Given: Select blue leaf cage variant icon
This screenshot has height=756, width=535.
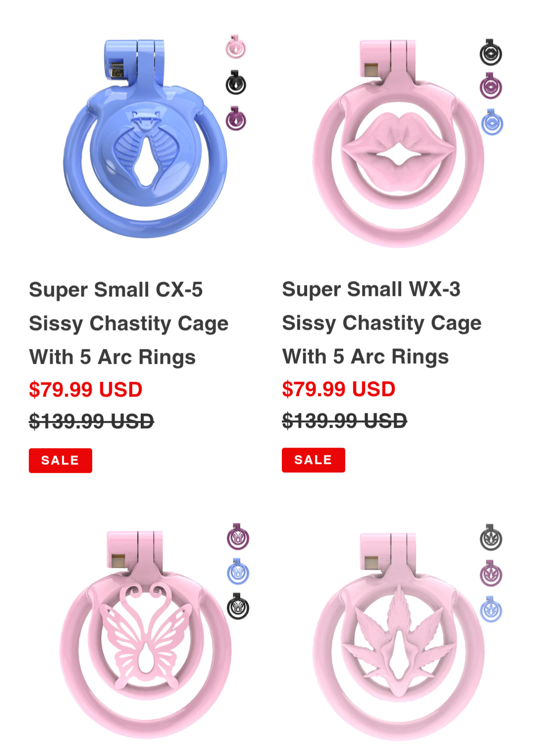Looking at the screenshot, I should (x=491, y=609).
